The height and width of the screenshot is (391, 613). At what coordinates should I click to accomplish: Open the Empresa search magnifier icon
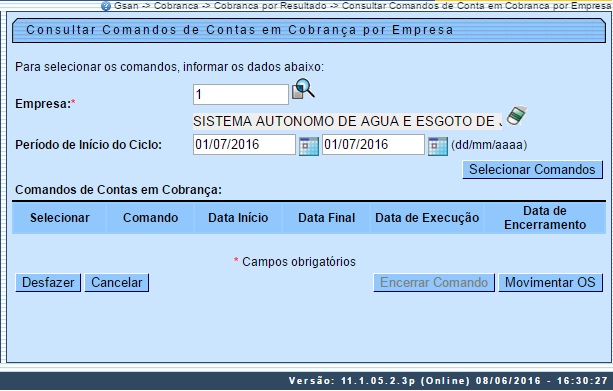click(x=303, y=89)
